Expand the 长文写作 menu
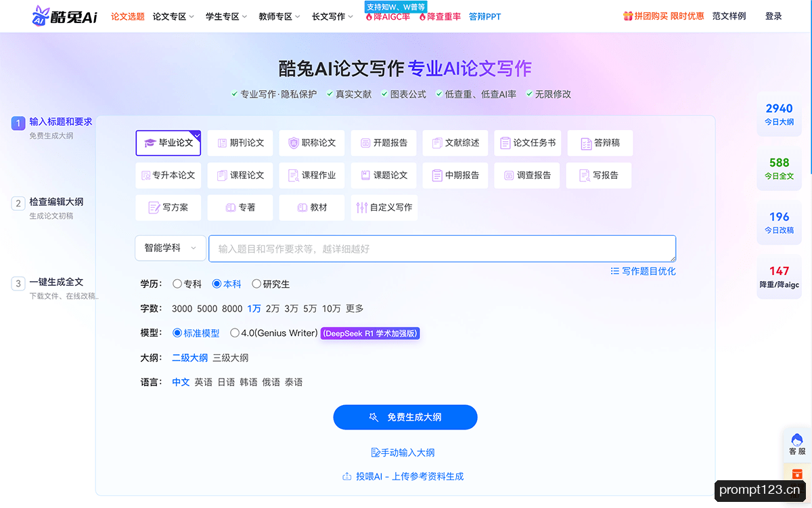The height and width of the screenshot is (508, 812). point(332,16)
